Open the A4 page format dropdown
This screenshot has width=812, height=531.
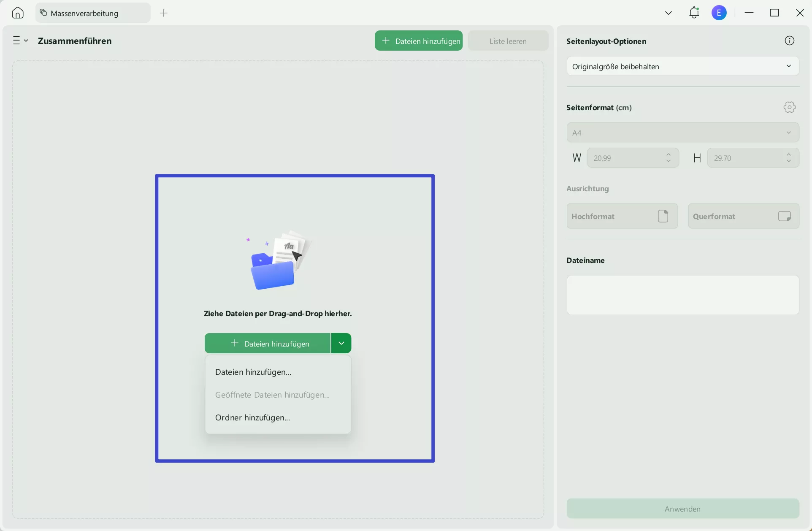pos(682,133)
